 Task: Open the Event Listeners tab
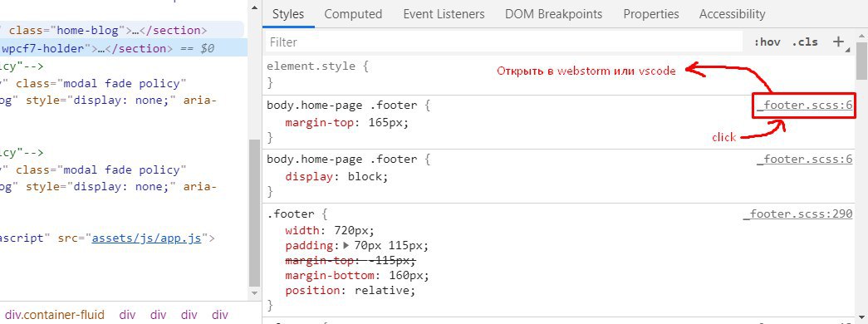(444, 14)
